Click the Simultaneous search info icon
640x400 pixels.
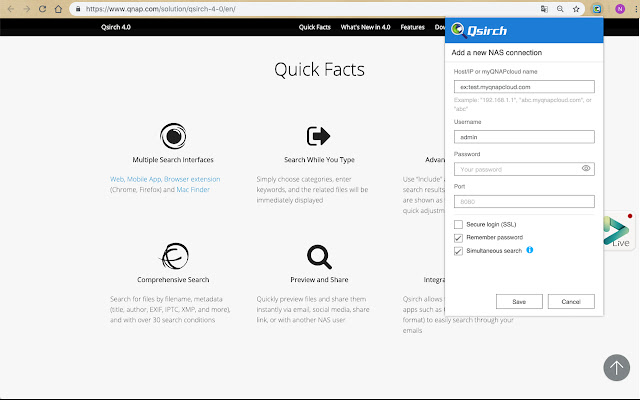530,249
